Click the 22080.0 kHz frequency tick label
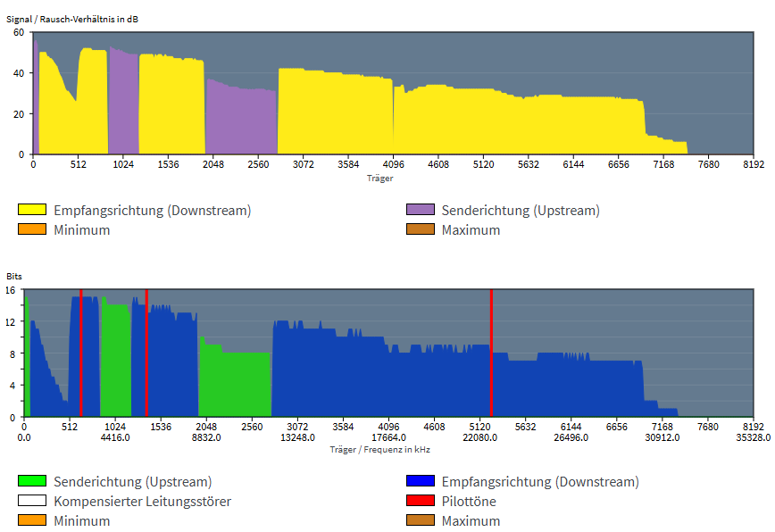The height and width of the screenshot is (532, 775). click(481, 437)
